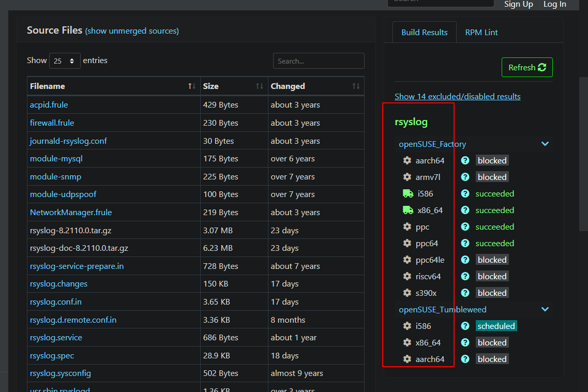
Task: Click the gear icon beside aarch64 under openSUSE_Factory
Action: [407, 160]
